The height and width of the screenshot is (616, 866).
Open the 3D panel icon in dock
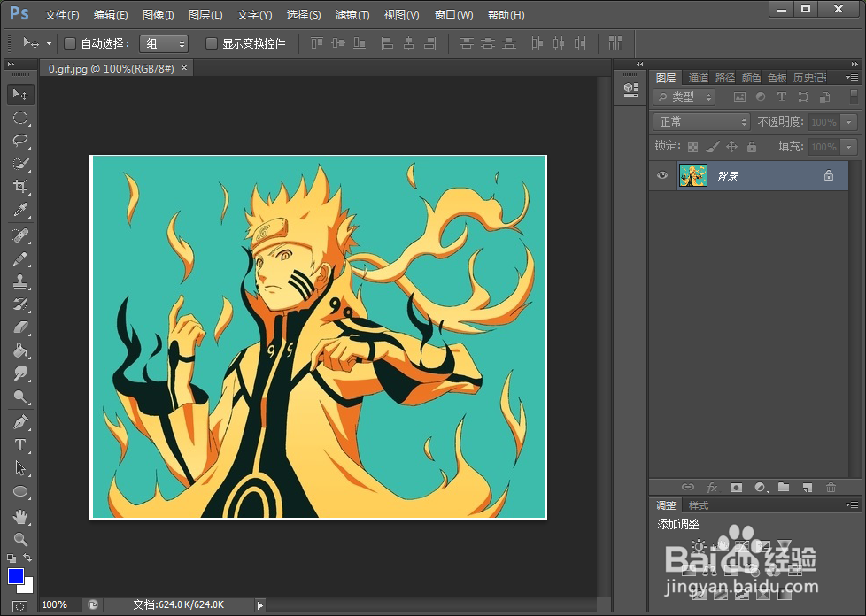point(630,89)
